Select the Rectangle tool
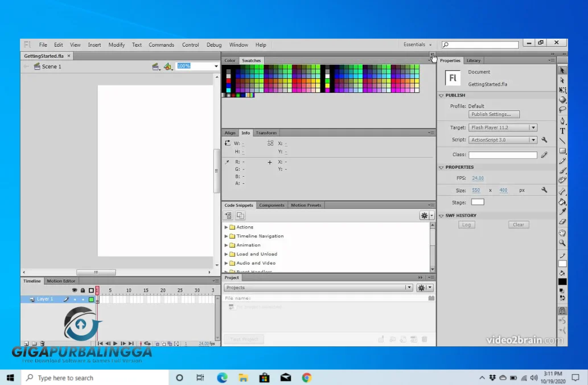Image resolution: width=588 pixels, height=385 pixels. pyautogui.click(x=562, y=151)
